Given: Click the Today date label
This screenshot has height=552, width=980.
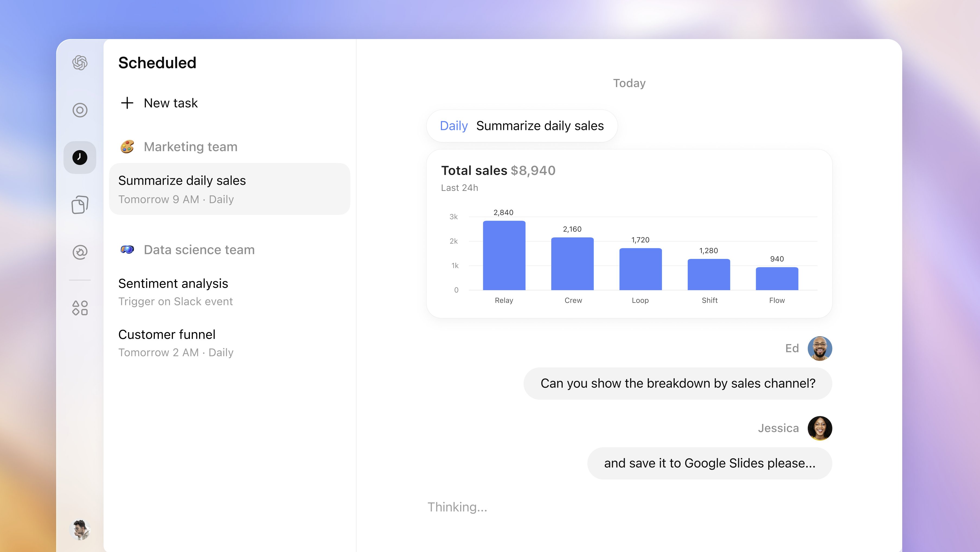Looking at the screenshot, I should (x=629, y=83).
